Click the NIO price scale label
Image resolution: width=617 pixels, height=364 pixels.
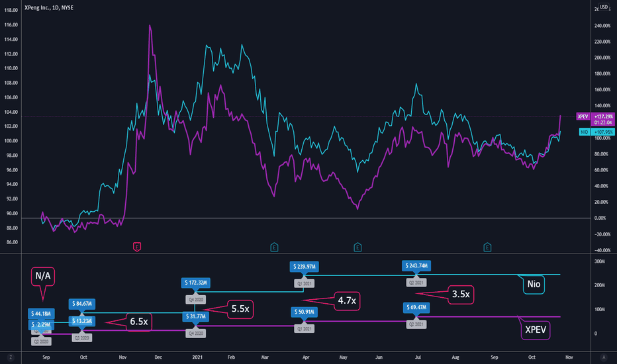point(585,132)
